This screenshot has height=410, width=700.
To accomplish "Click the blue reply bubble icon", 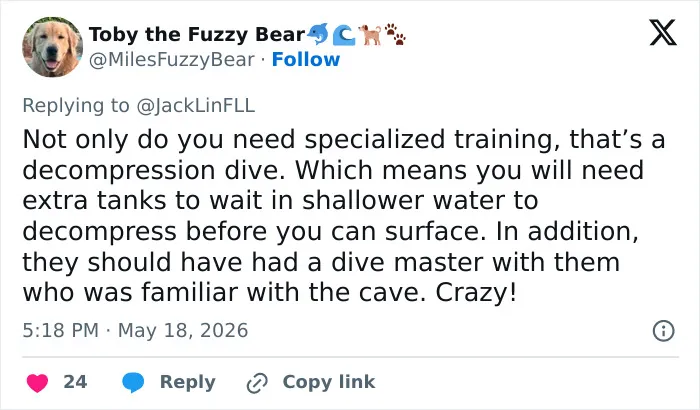I will pos(133,382).
